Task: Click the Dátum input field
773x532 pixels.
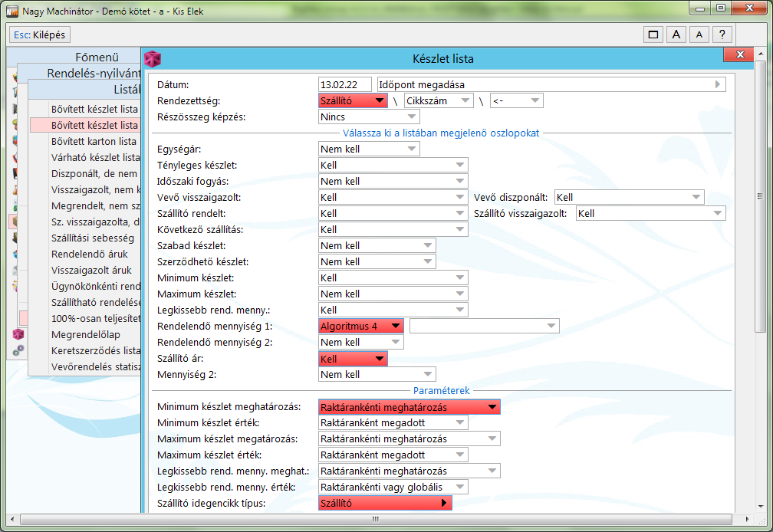Action: [344, 84]
